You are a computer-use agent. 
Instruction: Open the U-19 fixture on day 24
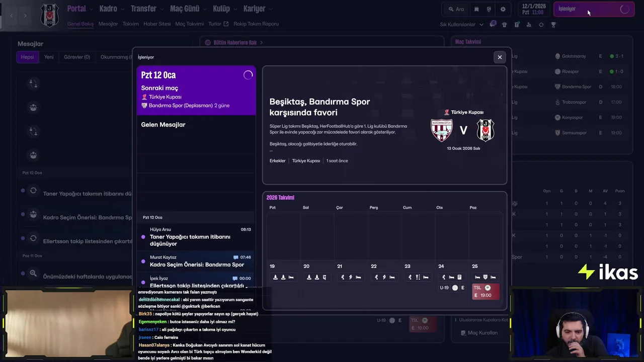pos(452,288)
